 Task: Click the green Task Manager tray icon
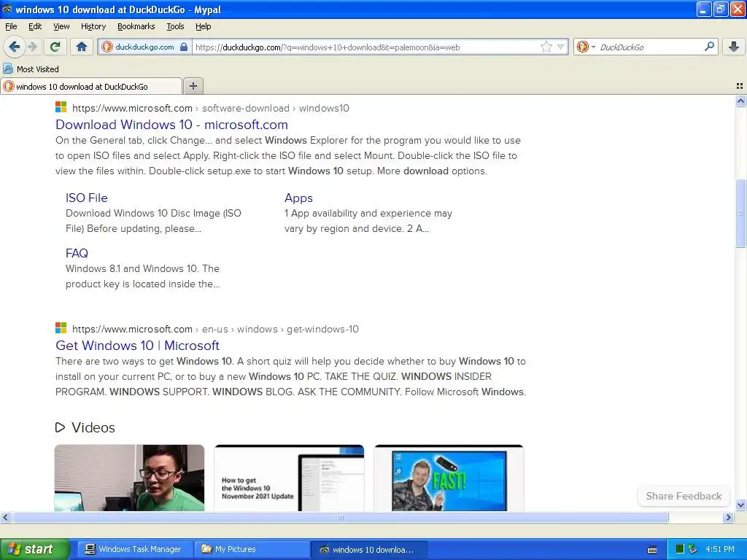coord(680,549)
